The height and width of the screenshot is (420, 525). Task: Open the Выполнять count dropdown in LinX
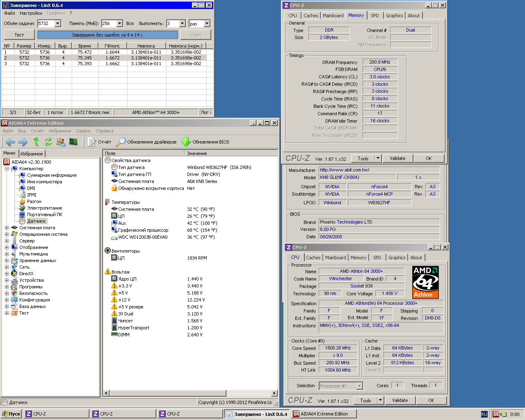coord(182,23)
